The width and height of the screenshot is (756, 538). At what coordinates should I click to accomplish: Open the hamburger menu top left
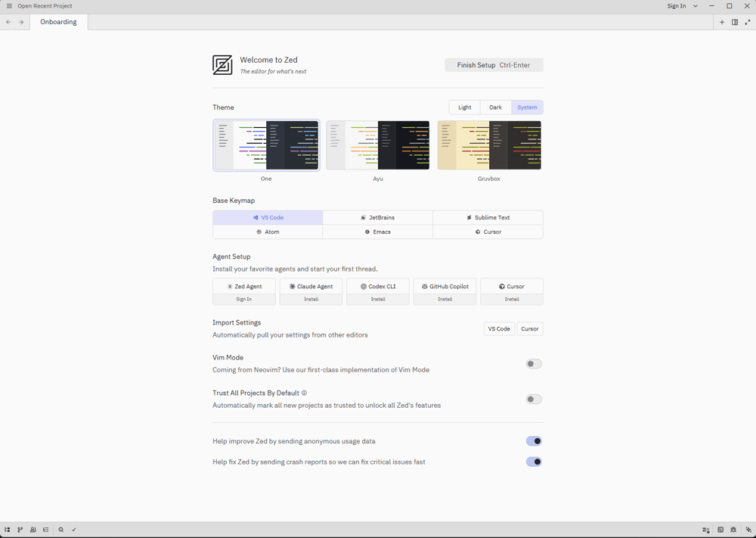pos(8,5)
